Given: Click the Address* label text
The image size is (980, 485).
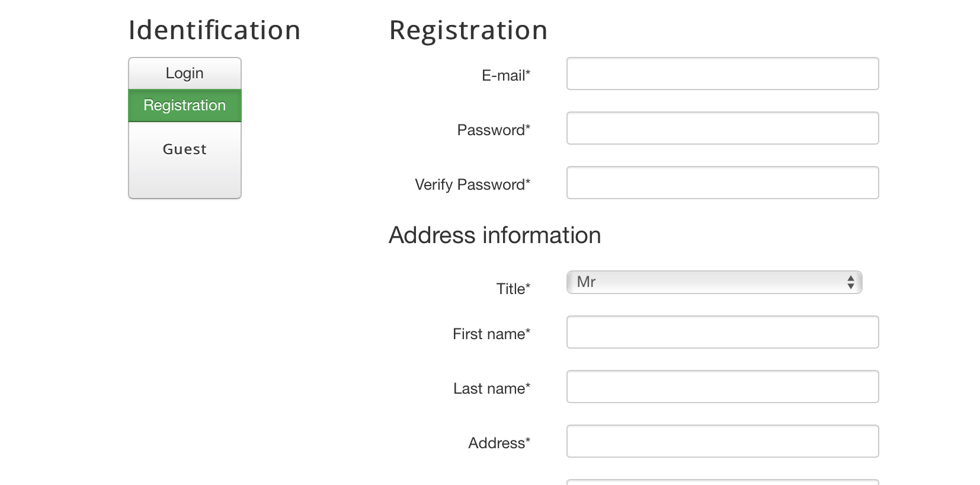Looking at the screenshot, I should 499,443.
